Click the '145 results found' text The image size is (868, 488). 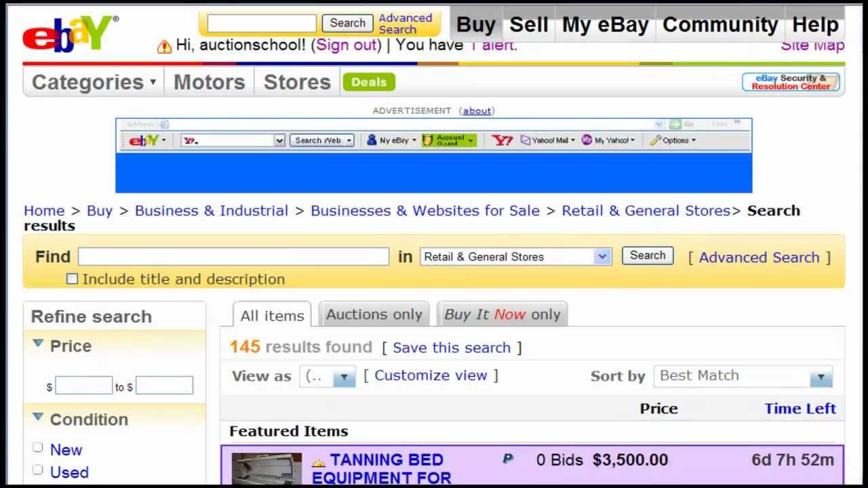(x=300, y=347)
